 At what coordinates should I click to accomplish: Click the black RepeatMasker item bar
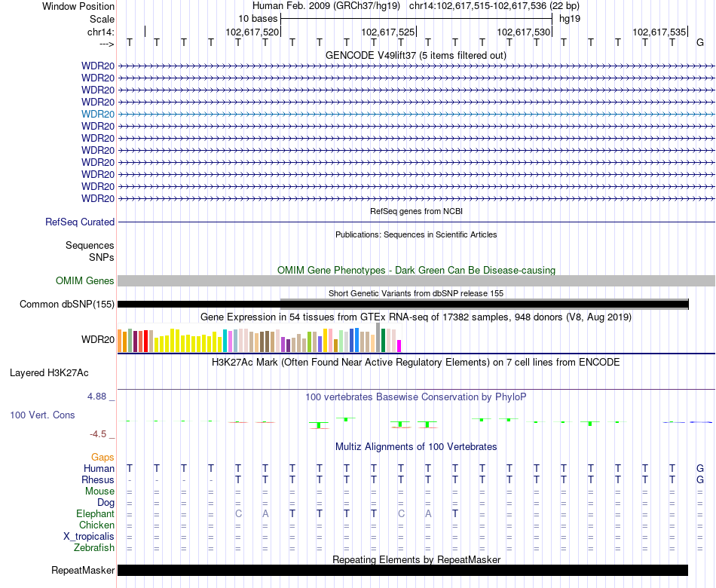[402, 570]
